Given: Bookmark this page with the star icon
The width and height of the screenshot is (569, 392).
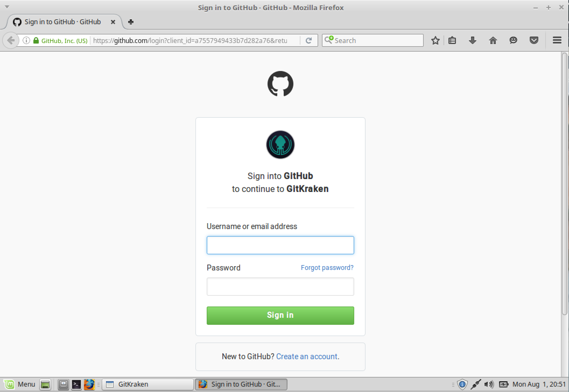Looking at the screenshot, I should click(x=435, y=40).
